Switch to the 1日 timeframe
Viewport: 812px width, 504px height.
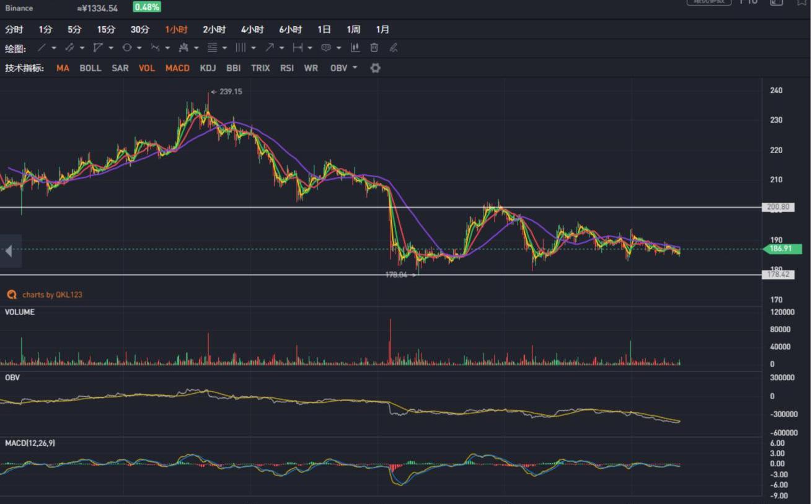pyautogui.click(x=324, y=29)
